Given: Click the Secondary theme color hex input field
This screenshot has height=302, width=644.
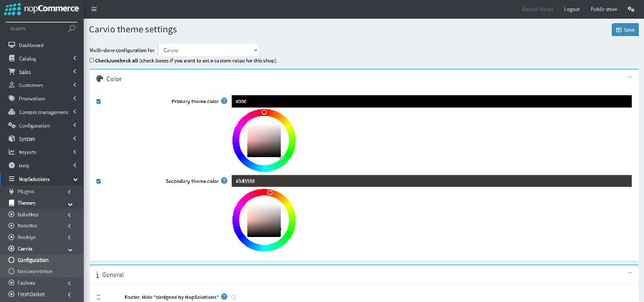Looking at the screenshot, I should coord(431,182).
